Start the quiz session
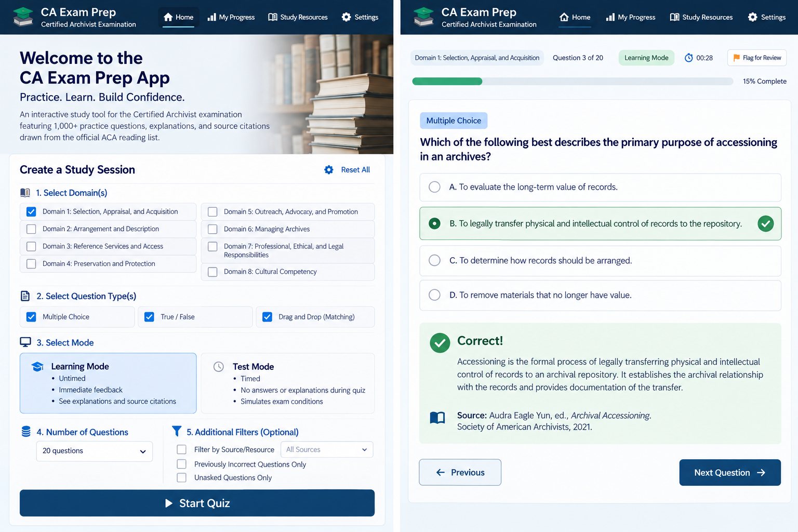Image resolution: width=798 pixels, height=532 pixels. [x=197, y=503]
